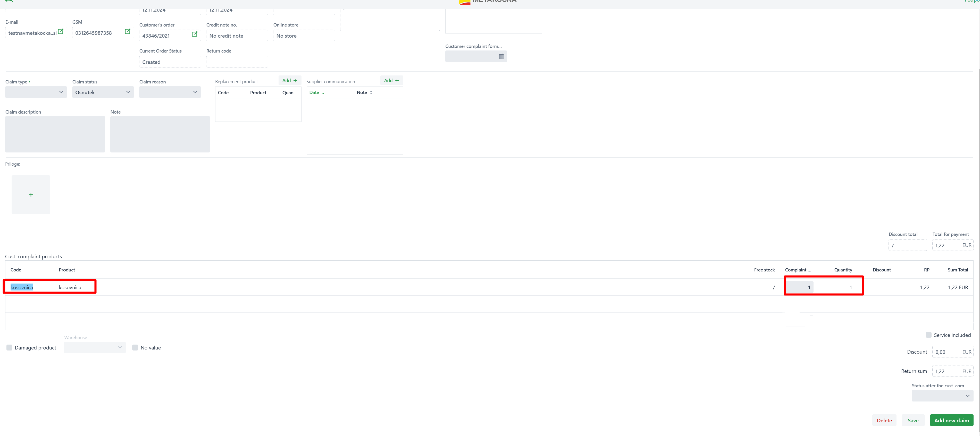
Task: Check the Service included option
Action: 929,335
